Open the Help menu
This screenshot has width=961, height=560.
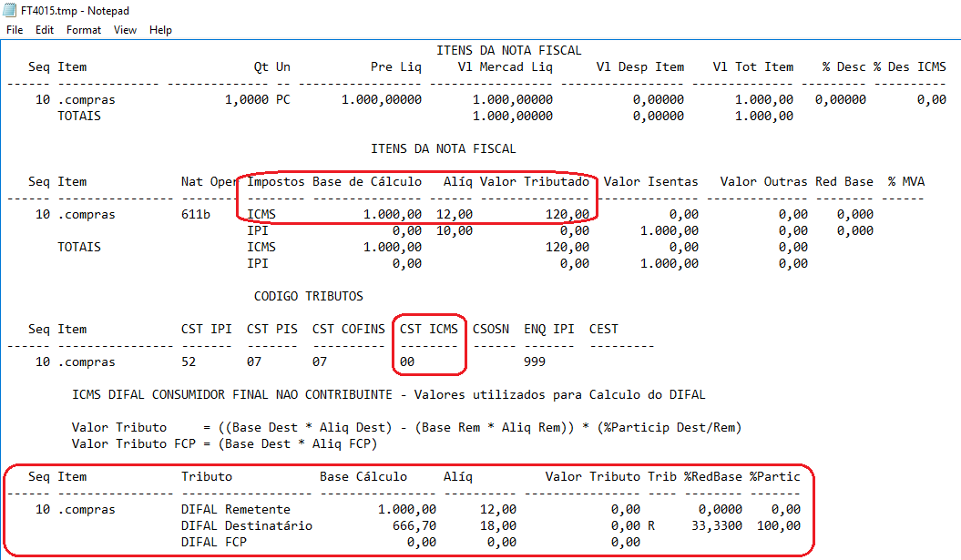pyautogui.click(x=160, y=30)
